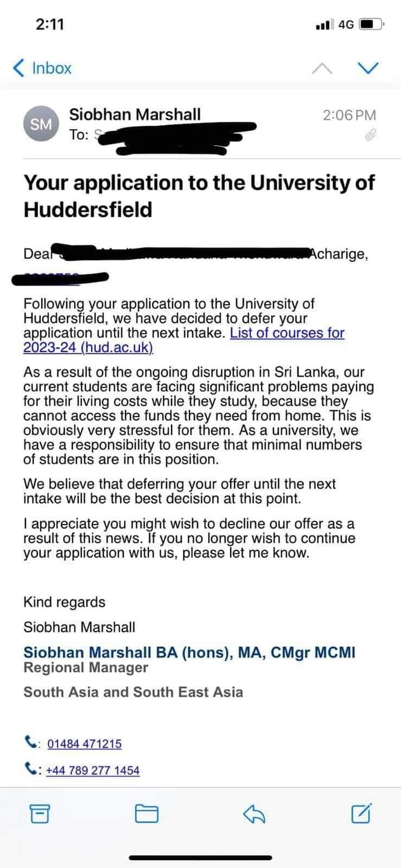Tap sender name Siobhan Marshall in header

tap(135, 115)
